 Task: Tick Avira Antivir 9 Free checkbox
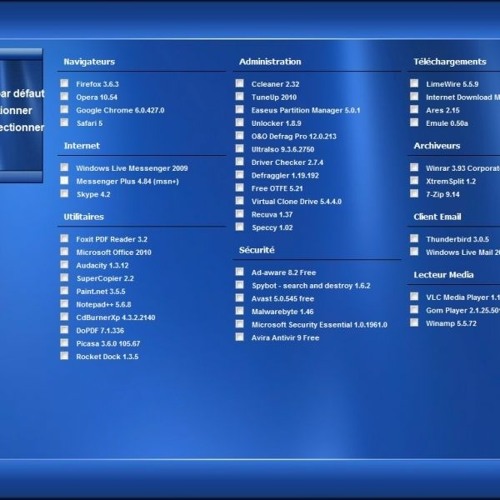[240, 337]
